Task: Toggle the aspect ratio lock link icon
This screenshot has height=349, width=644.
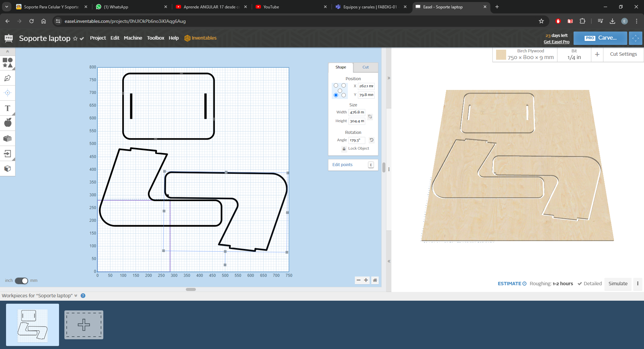Action: click(370, 117)
